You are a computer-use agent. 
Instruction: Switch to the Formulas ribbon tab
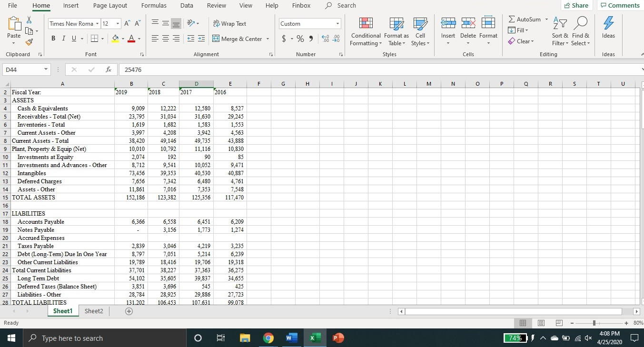click(153, 5)
